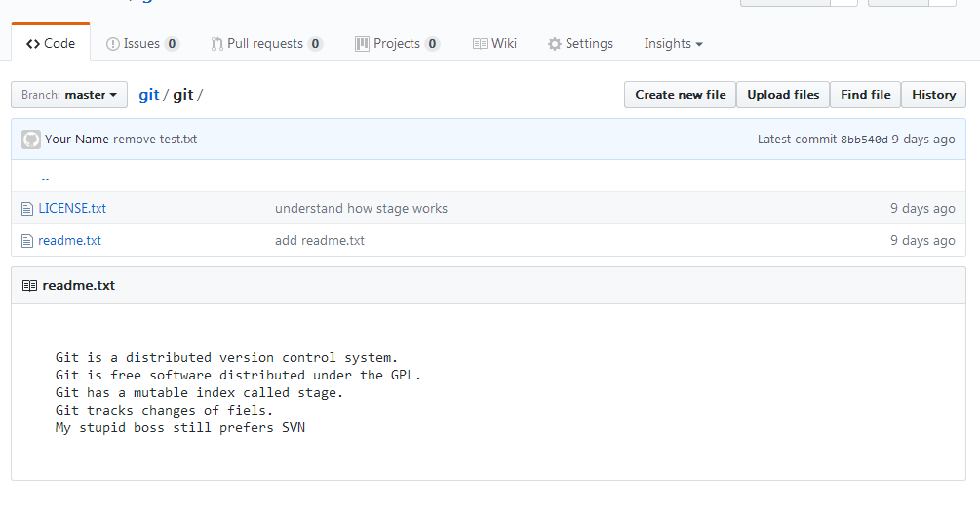980x519 pixels.
Task: Click the file icon beside readme.txt
Action: point(27,241)
